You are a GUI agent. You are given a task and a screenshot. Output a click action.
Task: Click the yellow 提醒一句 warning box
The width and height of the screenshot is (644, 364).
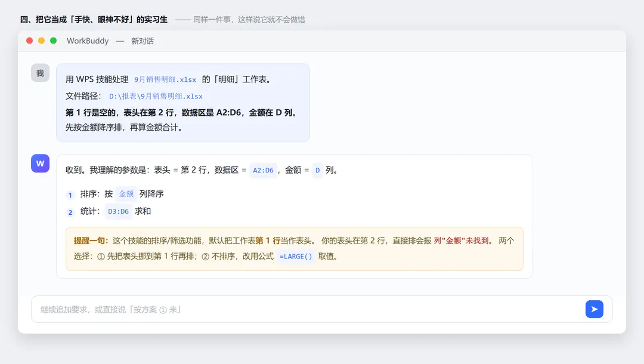pos(295,249)
